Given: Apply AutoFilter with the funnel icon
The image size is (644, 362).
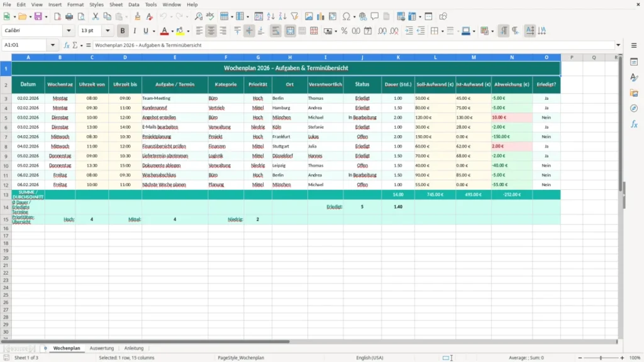Looking at the screenshot, I should 294,16.
